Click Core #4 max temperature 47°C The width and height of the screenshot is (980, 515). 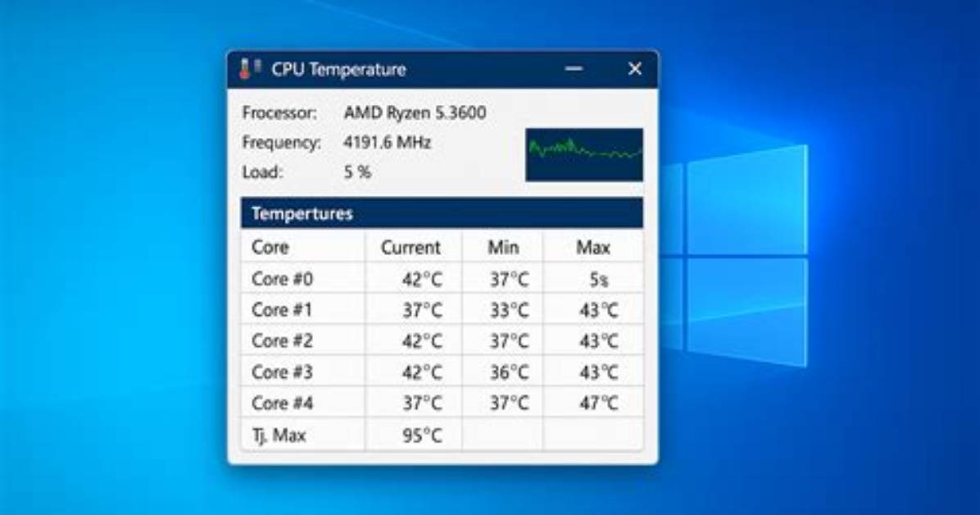coord(599,403)
